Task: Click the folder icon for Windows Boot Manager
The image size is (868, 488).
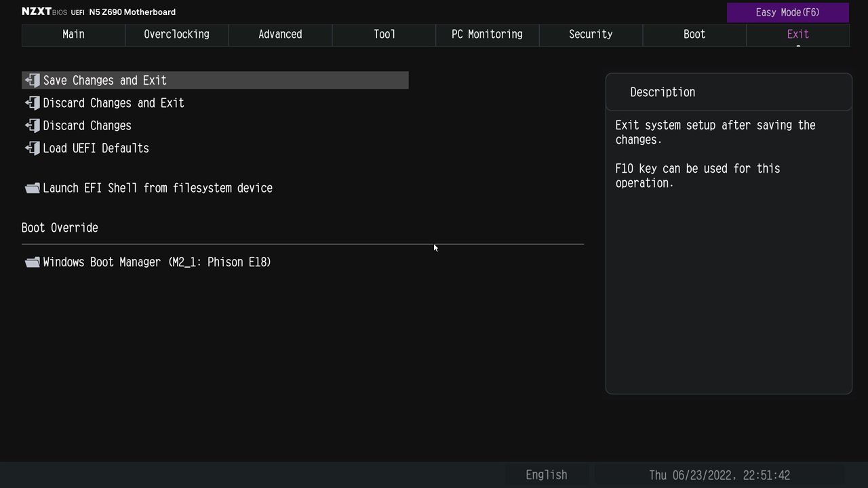Action: 33,262
